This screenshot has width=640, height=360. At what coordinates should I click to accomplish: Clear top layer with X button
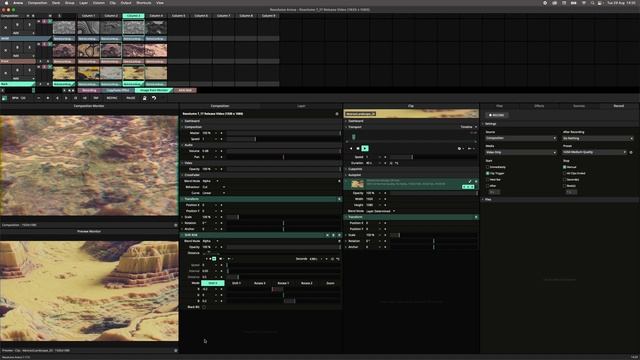[6, 28]
